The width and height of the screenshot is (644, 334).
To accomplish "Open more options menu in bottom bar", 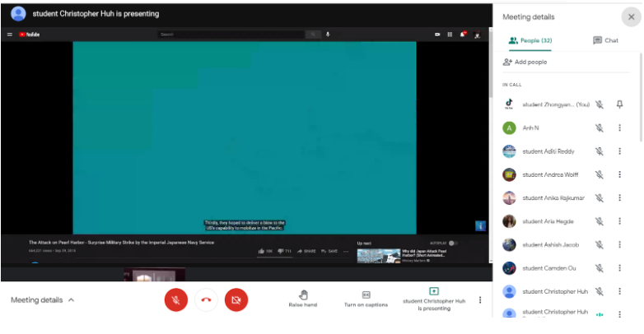I will pos(480,300).
